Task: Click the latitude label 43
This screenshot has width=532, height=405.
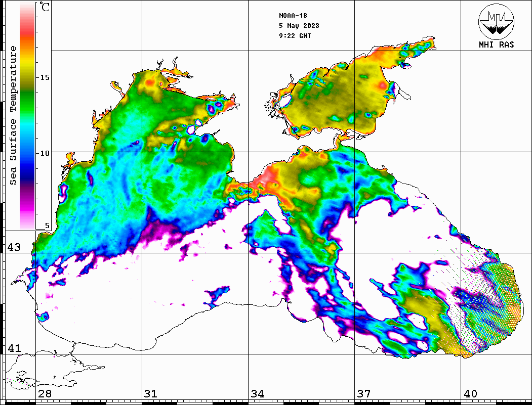Action: tap(14, 247)
